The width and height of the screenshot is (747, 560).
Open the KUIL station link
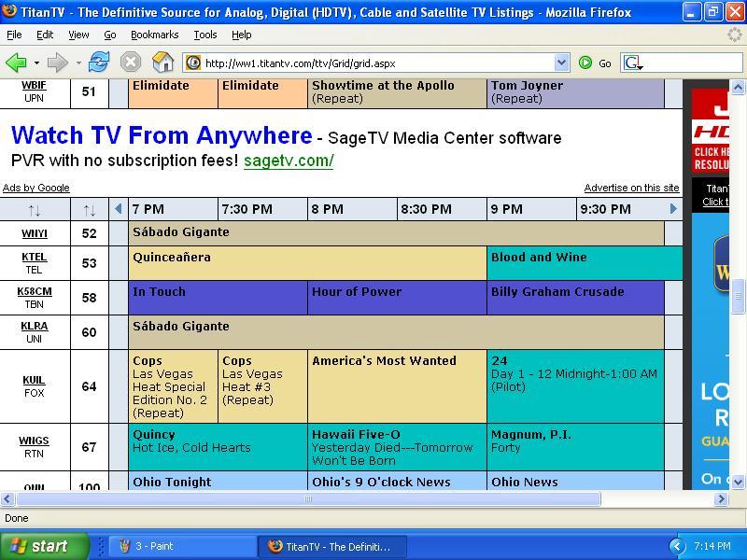click(x=34, y=380)
